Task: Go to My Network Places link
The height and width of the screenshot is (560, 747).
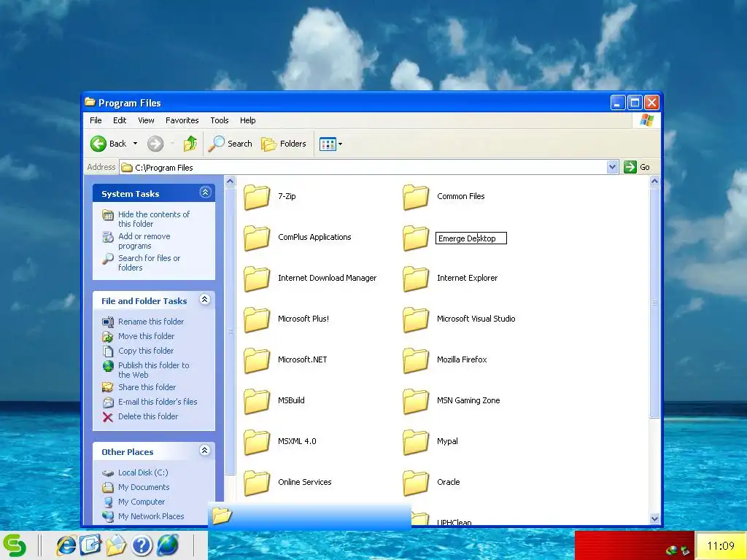Action: pos(151,516)
